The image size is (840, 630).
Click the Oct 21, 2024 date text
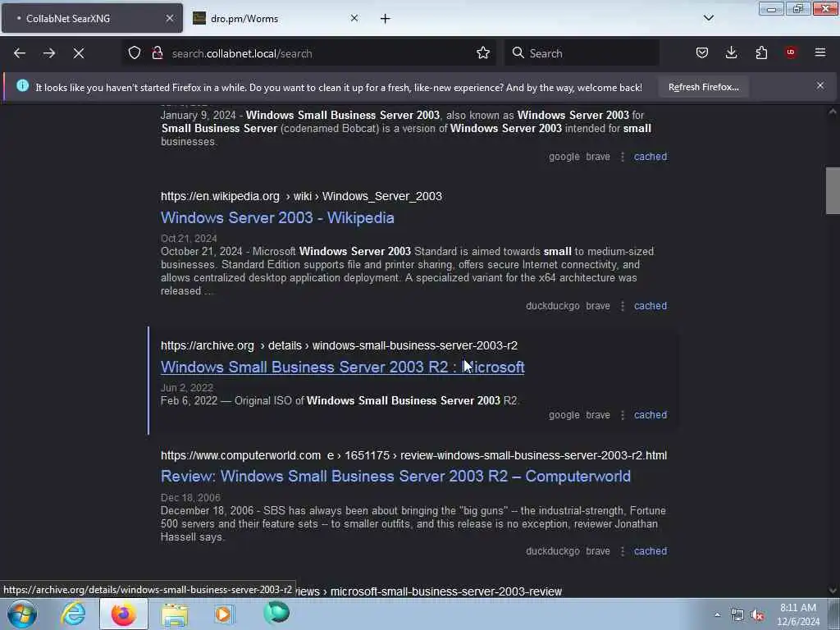coord(189,239)
